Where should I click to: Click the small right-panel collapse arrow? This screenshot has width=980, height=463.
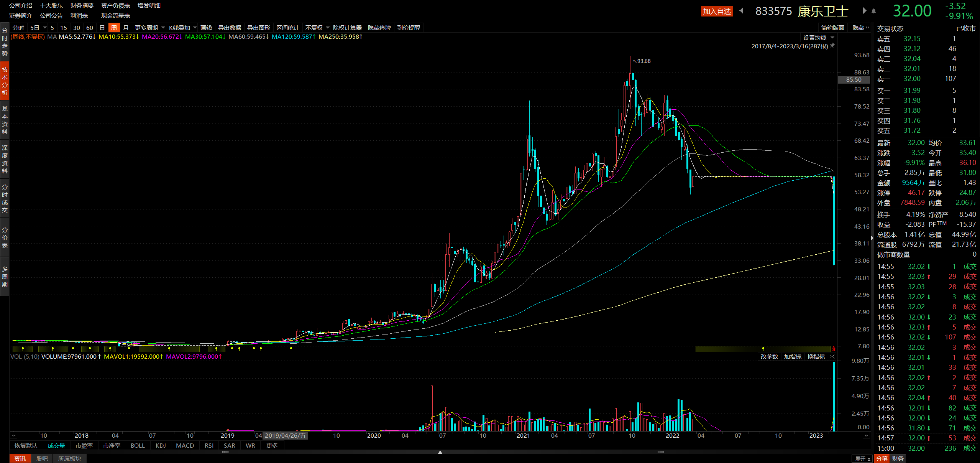point(872,238)
